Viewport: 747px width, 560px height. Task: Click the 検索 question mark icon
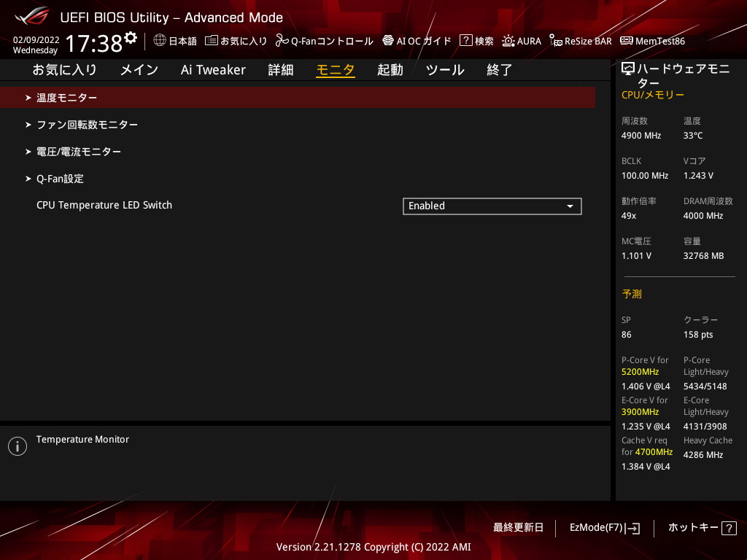465,41
